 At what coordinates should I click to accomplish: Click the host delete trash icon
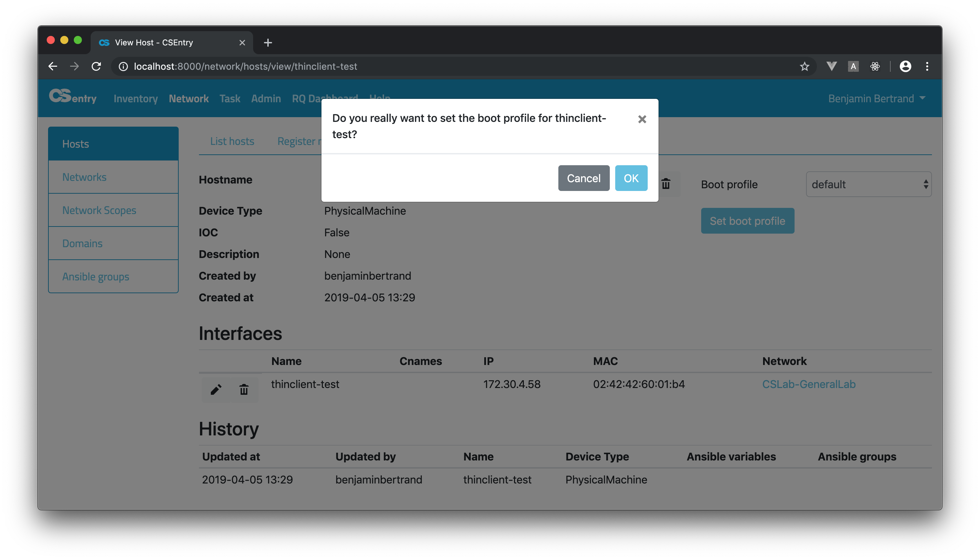click(666, 184)
